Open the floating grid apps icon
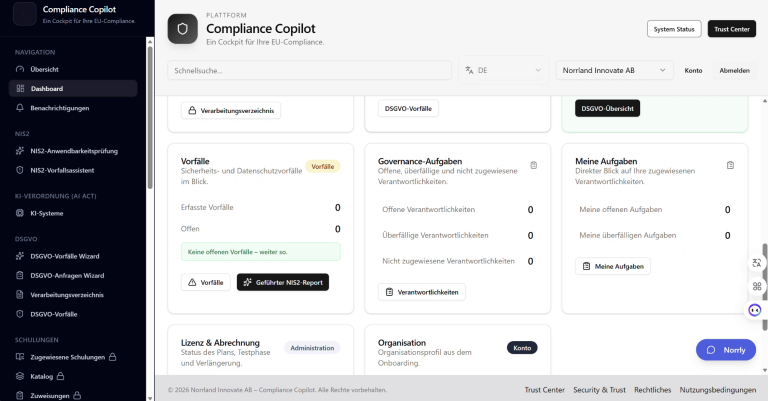 click(756, 286)
